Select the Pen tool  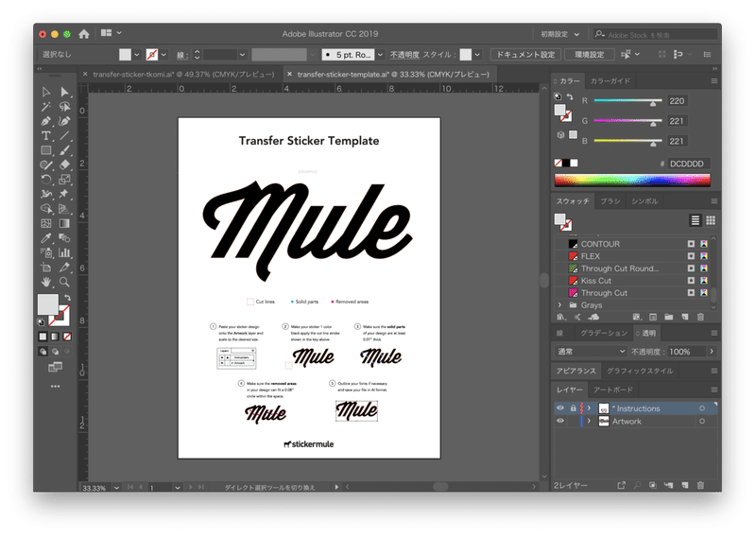coord(46,121)
